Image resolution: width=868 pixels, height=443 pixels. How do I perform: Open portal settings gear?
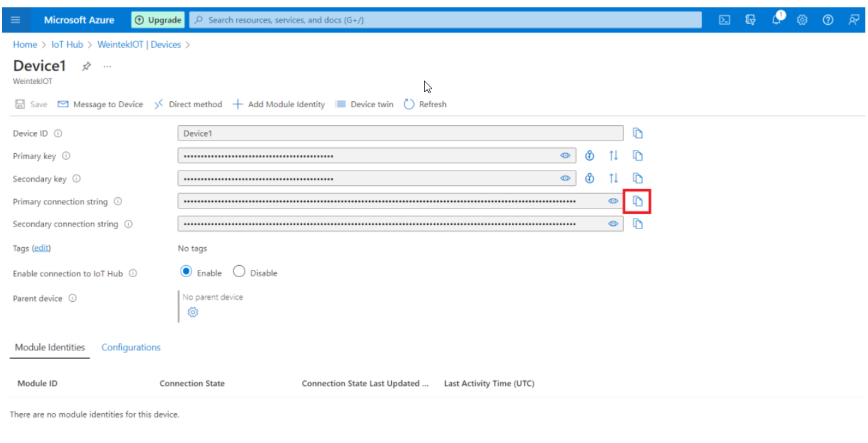pos(802,20)
